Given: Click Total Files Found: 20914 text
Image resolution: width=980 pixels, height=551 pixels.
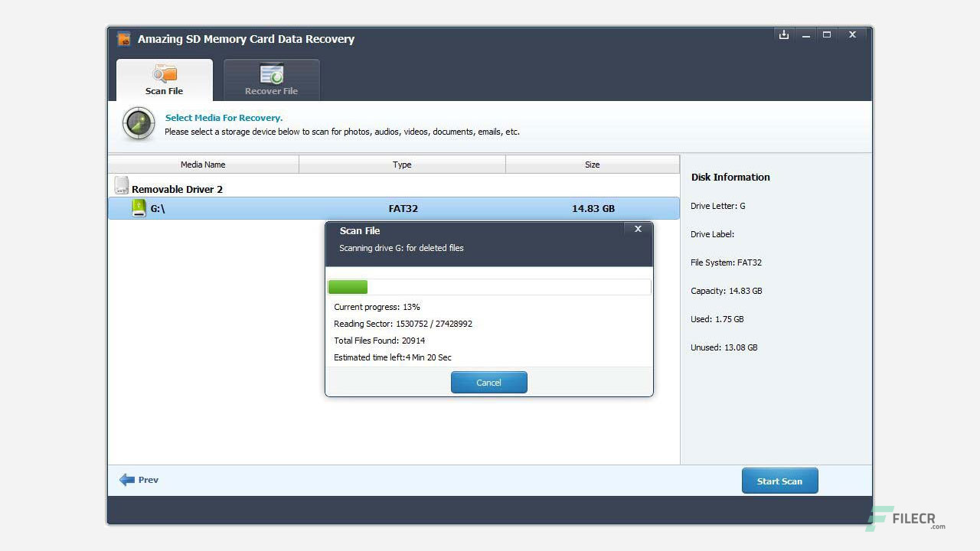Looking at the screenshot, I should point(379,341).
